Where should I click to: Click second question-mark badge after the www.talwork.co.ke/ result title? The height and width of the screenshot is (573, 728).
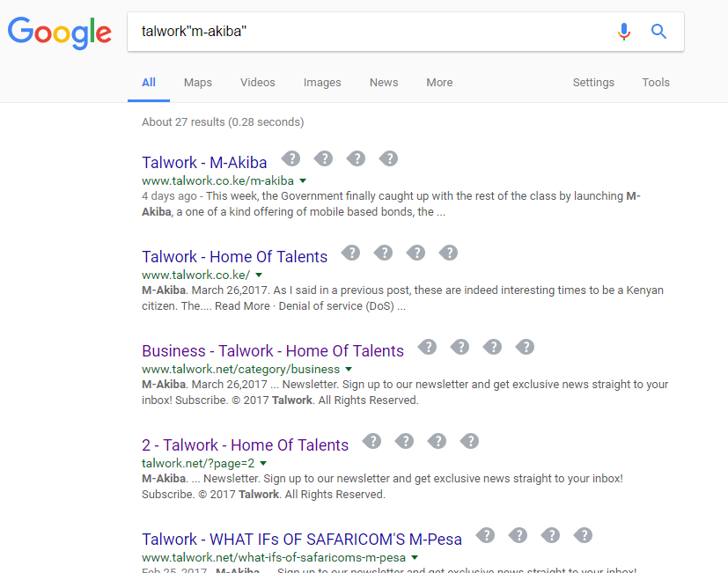(x=384, y=253)
